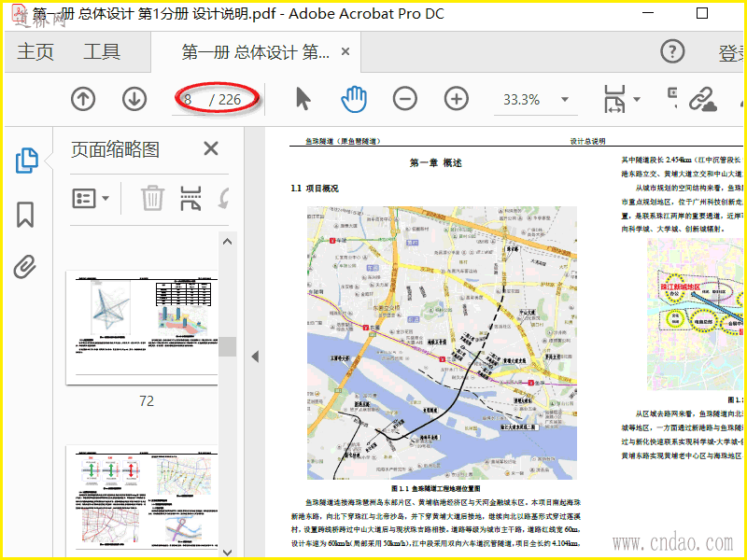
Task: Switch to the 主页 tab
Action: click(x=35, y=51)
